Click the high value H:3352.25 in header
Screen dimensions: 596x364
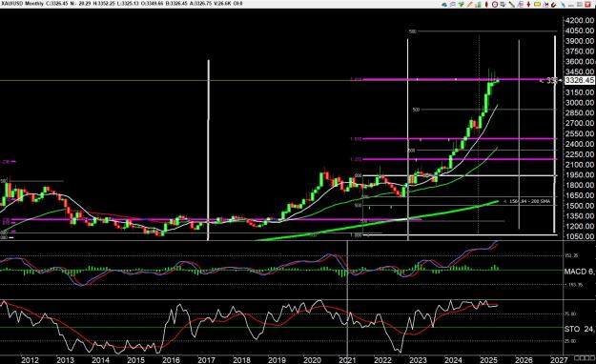click(x=105, y=4)
